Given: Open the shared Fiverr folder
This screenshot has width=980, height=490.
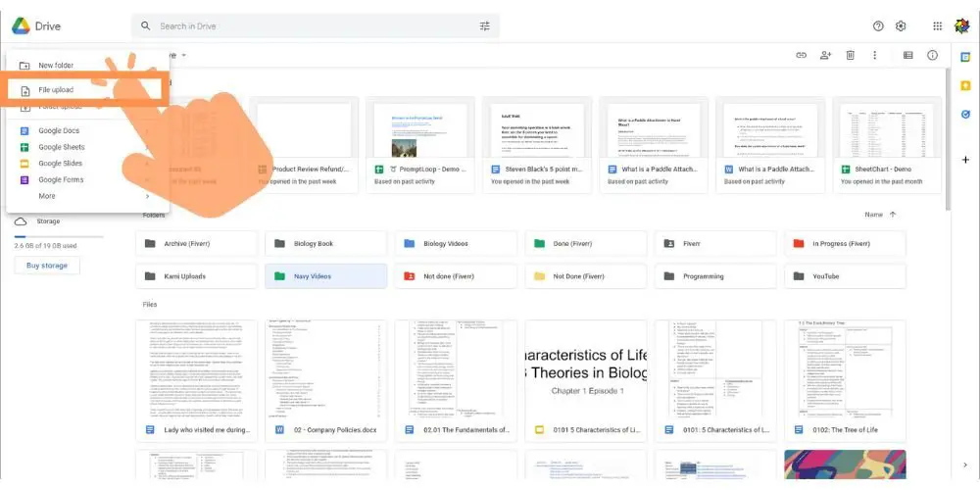Looking at the screenshot, I should pos(715,244).
